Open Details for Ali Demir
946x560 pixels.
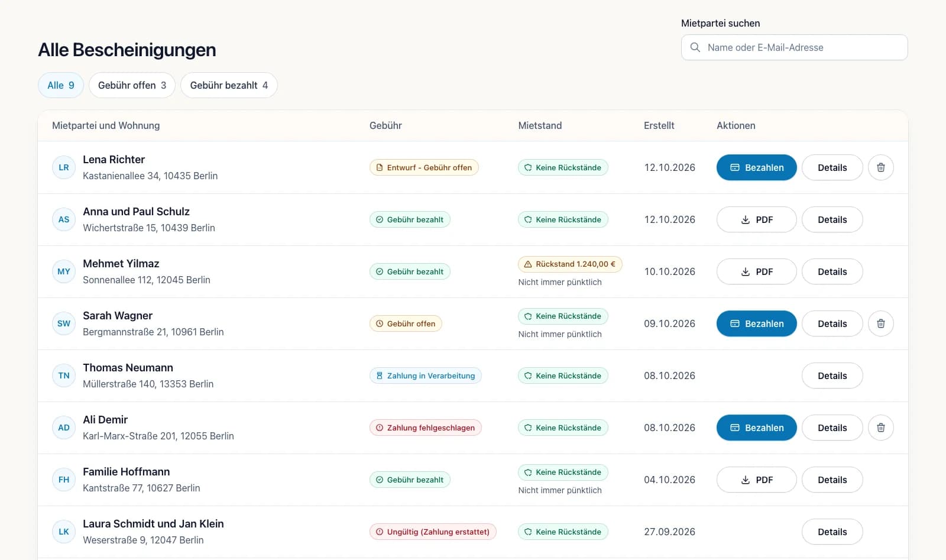832,428
